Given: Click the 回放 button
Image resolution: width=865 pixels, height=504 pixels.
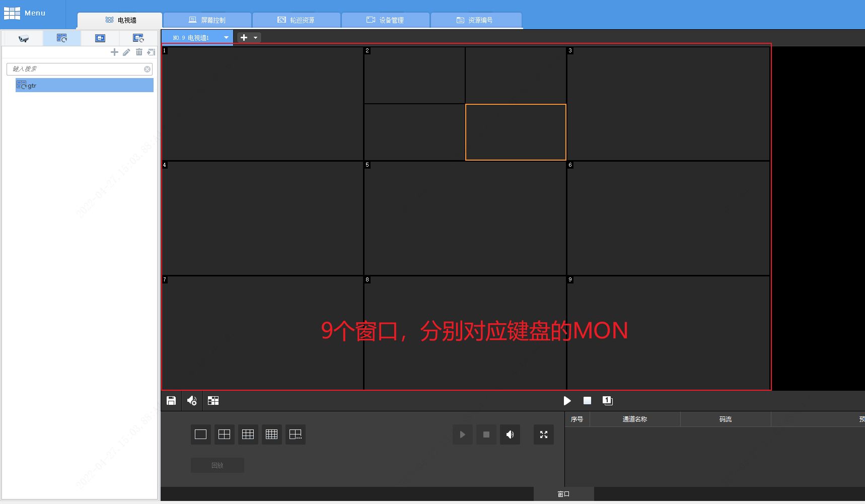Looking at the screenshot, I should [218, 465].
